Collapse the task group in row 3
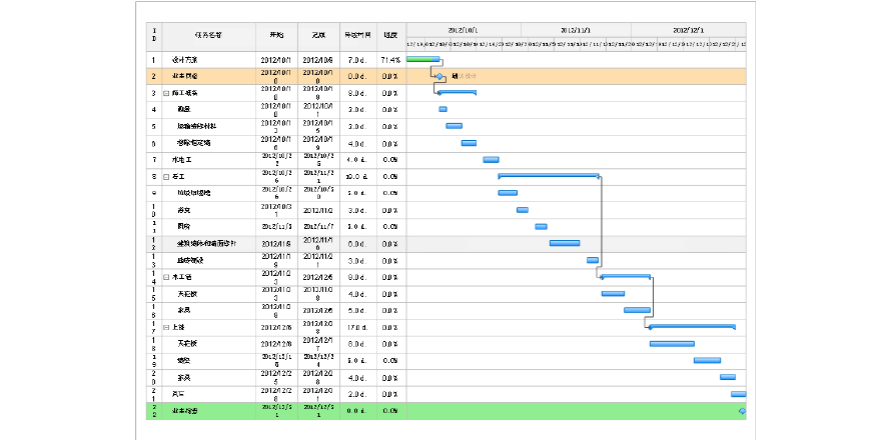Screen dimensions: 893x440 coord(166,93)
